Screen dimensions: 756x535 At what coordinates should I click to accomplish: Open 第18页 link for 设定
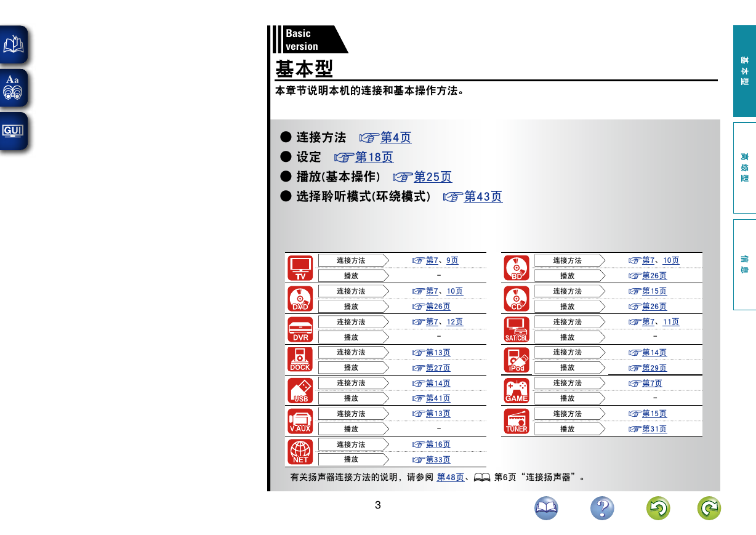pos(374,157)
